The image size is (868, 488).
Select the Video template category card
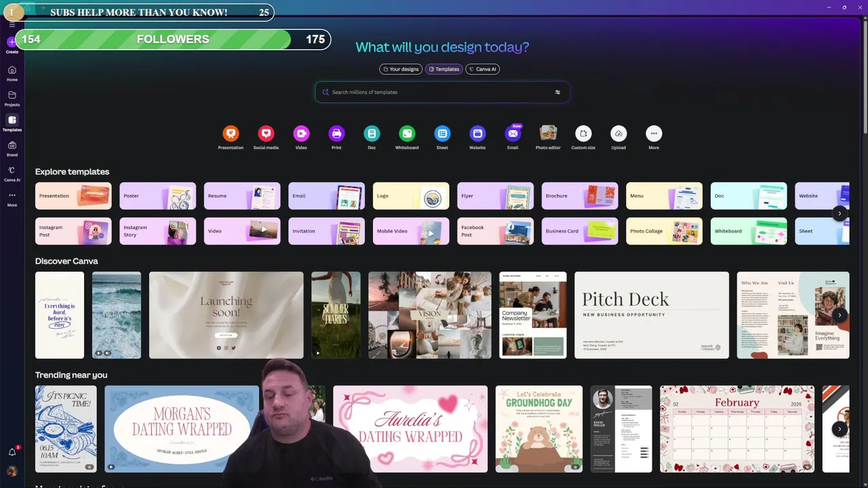pyautogui.click(x=242, y=231)
